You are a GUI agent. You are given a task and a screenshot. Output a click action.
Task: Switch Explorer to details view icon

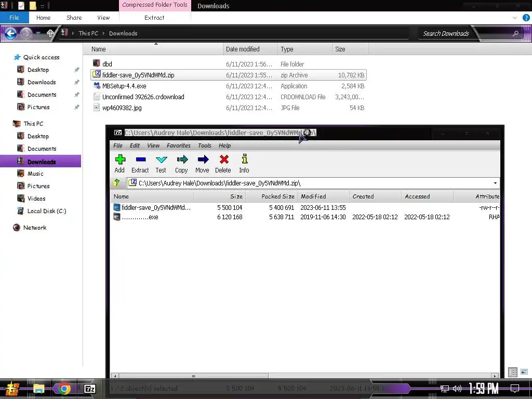click(513, 372)
